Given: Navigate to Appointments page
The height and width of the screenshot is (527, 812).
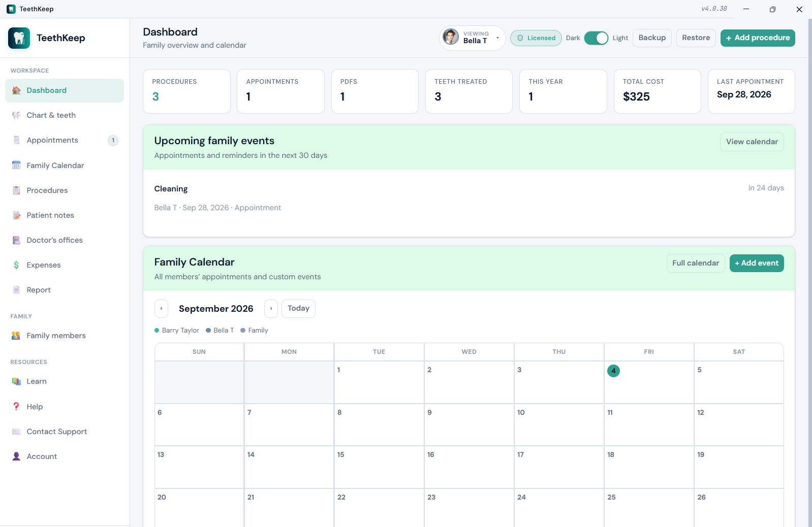Looking at the screenshot, I should (65, 140).
